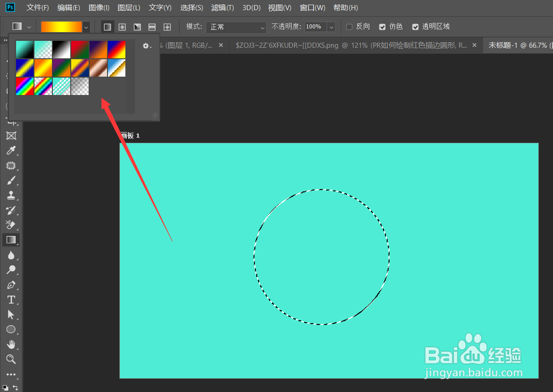Choose Diamond Gradient style button
553x392 pixels.
167,27
